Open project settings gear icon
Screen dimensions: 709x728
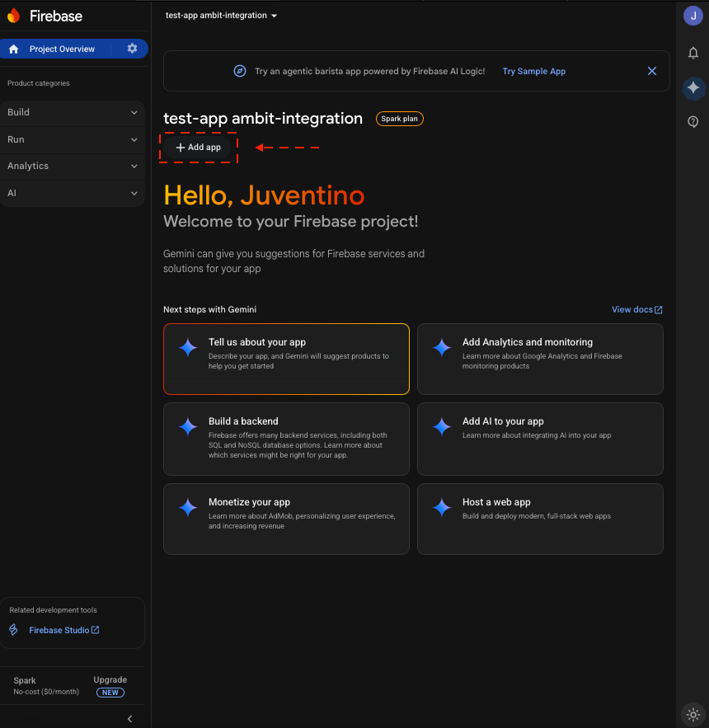[x=131, y=49]
